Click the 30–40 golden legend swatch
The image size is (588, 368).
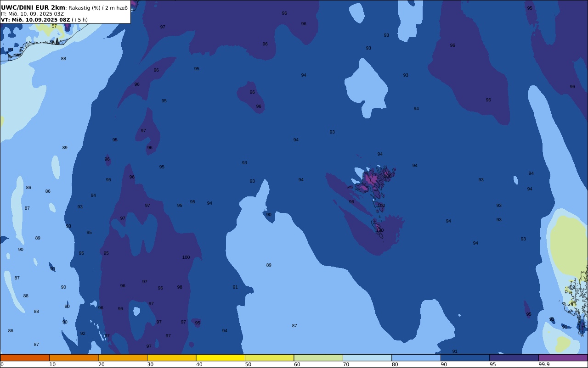pos(171,357)
